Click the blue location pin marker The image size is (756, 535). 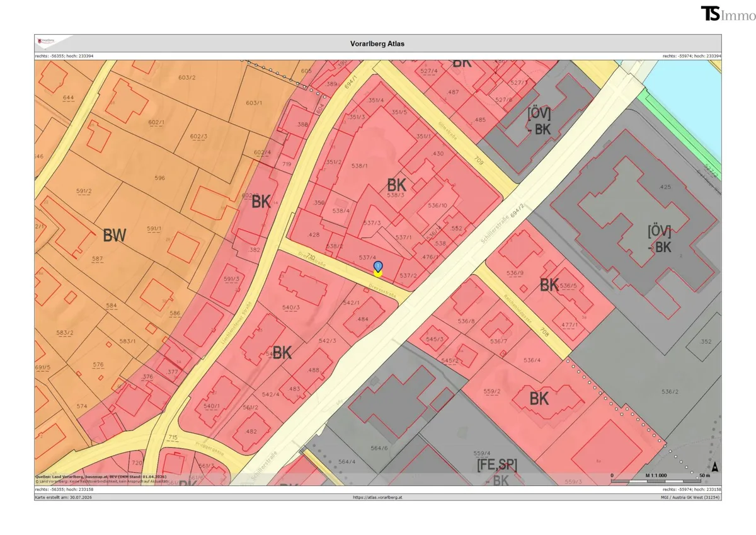pos(378,270)
